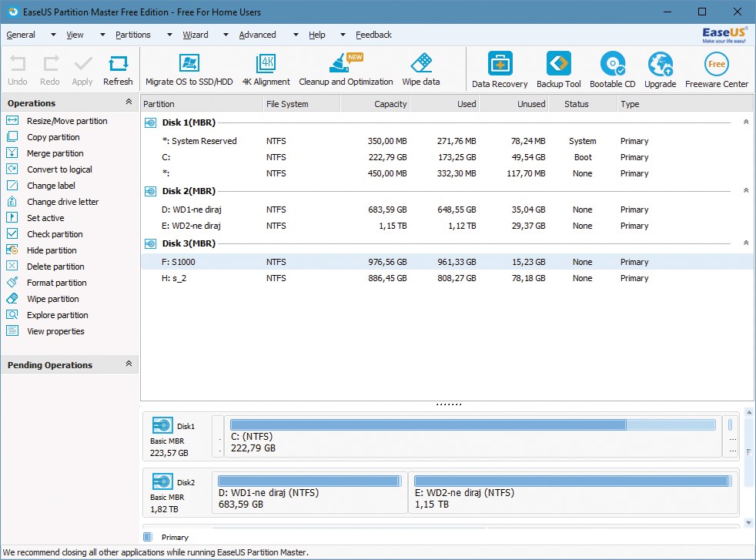
Task: Expand the Advanced menu dropdown arrow
Action: (x=296, y=35)
